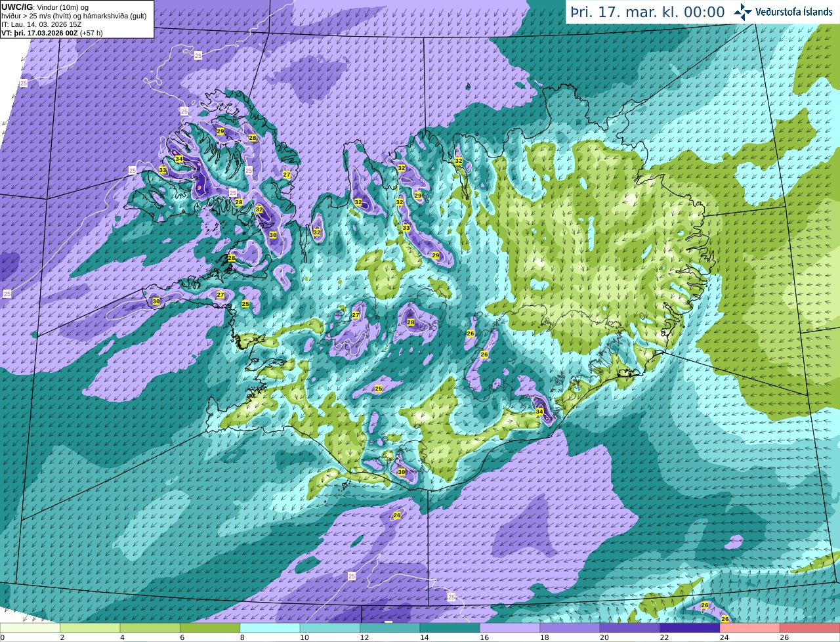The image size is (840, 642).
Task: Click the yellow '34' gust label on the southeast coast
Action: coord(539,412)
